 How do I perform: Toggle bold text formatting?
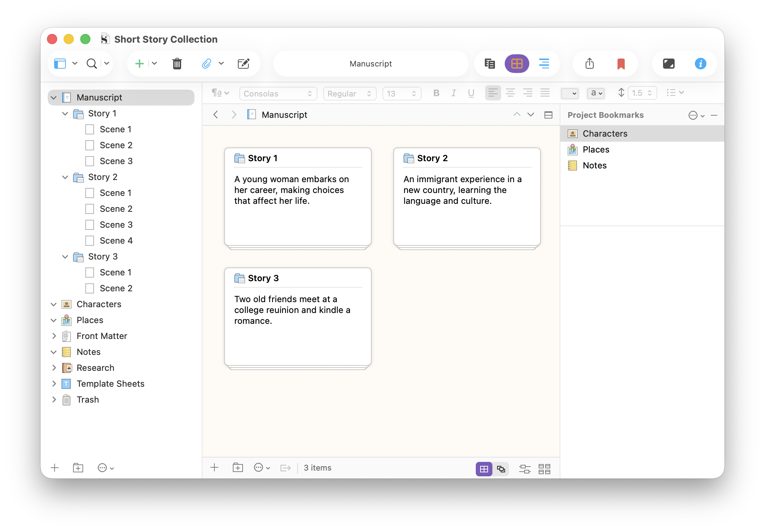point(436,93)
